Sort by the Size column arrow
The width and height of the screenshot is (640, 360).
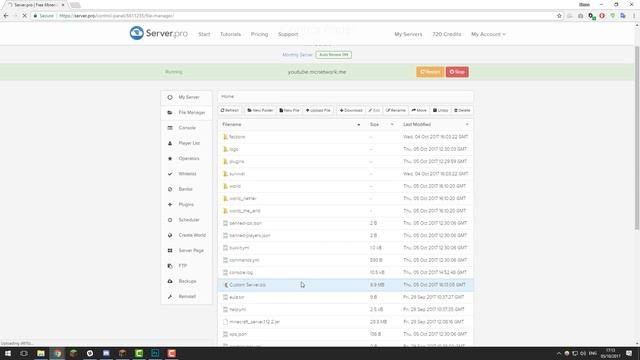[392, 124]
